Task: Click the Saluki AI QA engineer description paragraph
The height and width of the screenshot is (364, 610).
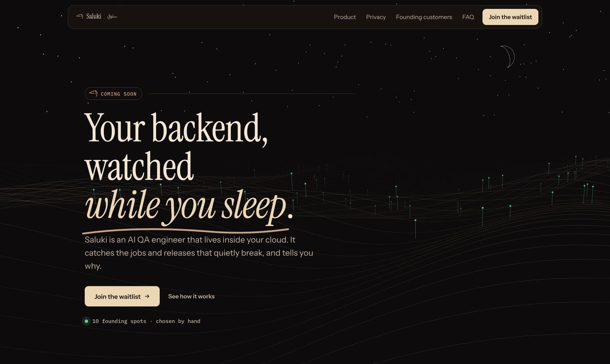Action: pos(199,253)
